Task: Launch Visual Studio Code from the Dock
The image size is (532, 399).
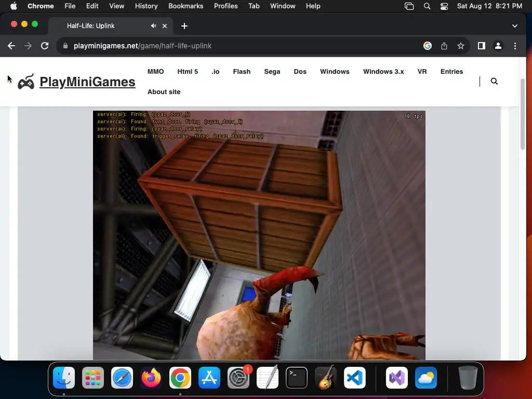Action: tap(355, 378)
